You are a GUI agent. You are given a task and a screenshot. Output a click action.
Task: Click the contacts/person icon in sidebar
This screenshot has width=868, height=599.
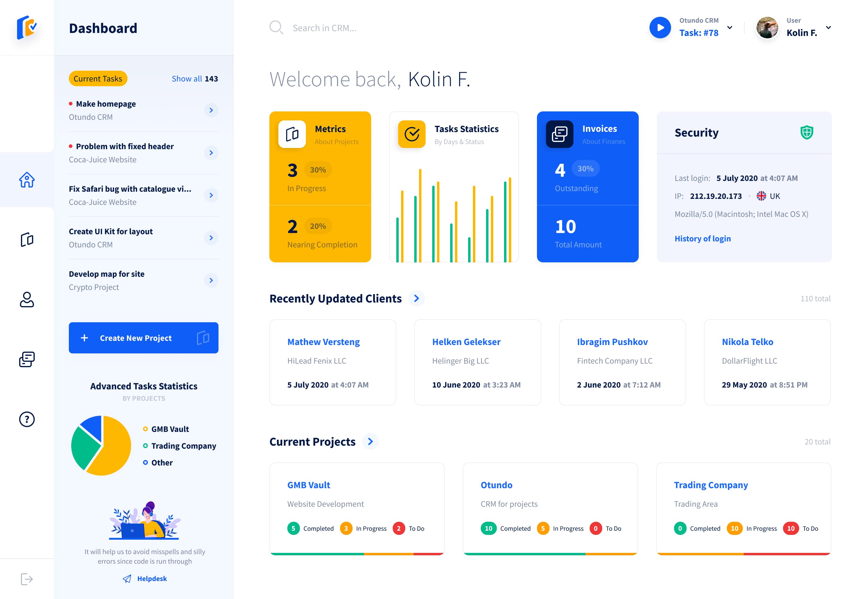pyautogui.click(x=26, y=299)
